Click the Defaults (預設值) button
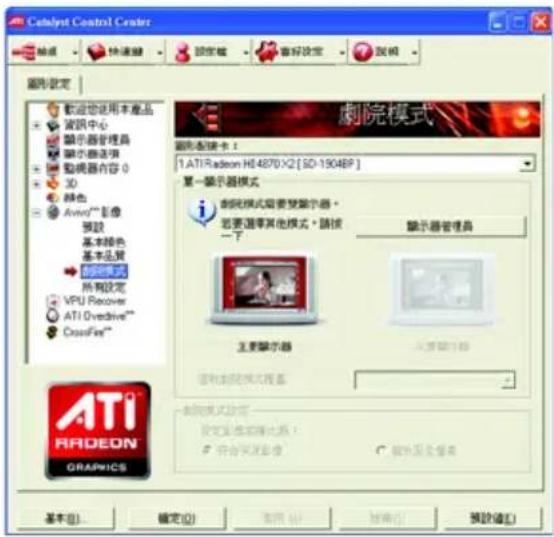 [x=493, y=518]
